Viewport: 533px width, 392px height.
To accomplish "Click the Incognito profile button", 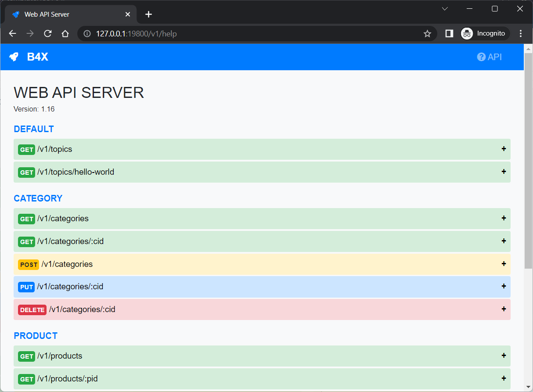I will pyautogui.click(x=485, y=34).
